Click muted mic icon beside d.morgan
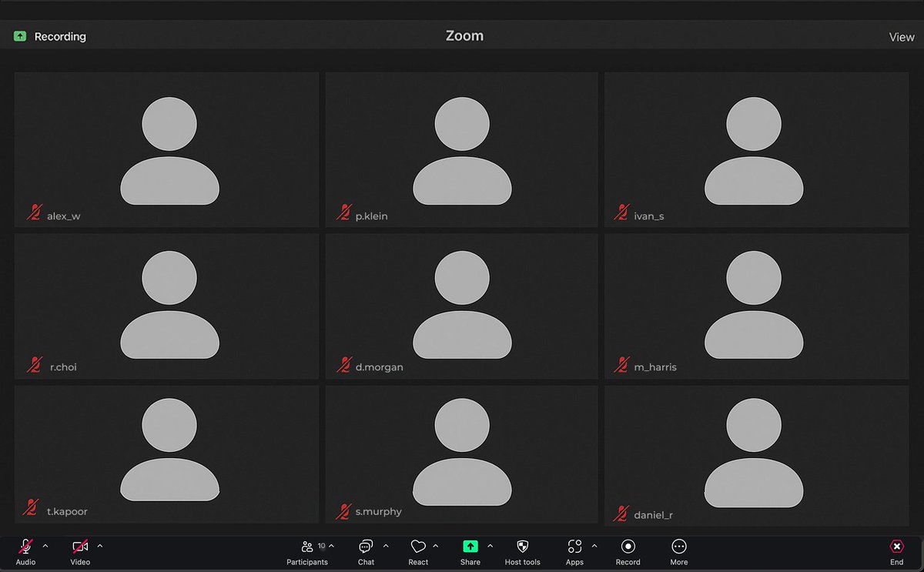The height and width of the screenshot is (572, 924). (344, 364)
